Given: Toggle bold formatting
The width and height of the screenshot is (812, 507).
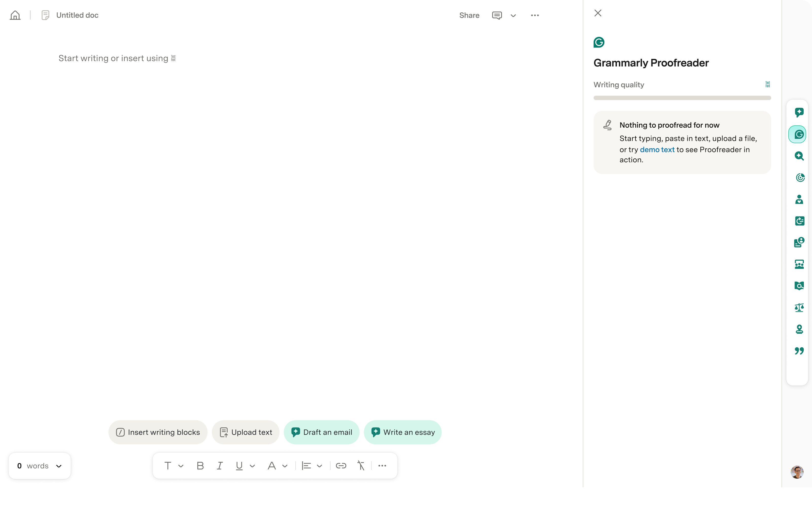Looking at the screenshot, I should click(x=200, y=466).
